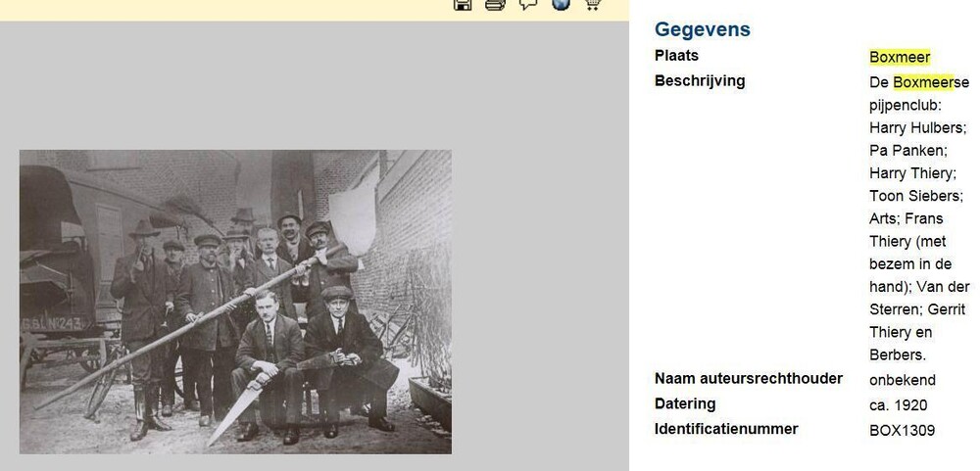
Task: Click the name Harry Hulbers in description
Action: [917, 128]
